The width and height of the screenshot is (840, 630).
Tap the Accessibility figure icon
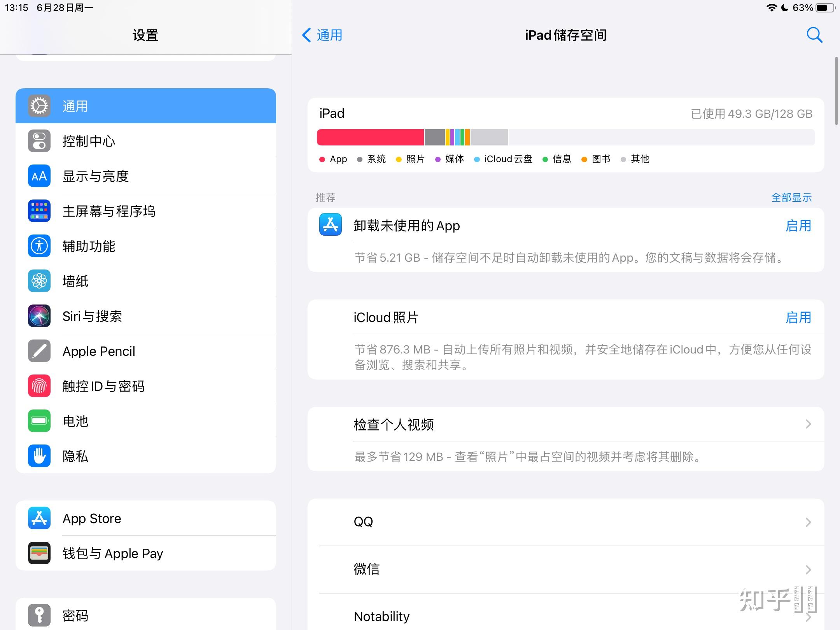pos(39,246)
